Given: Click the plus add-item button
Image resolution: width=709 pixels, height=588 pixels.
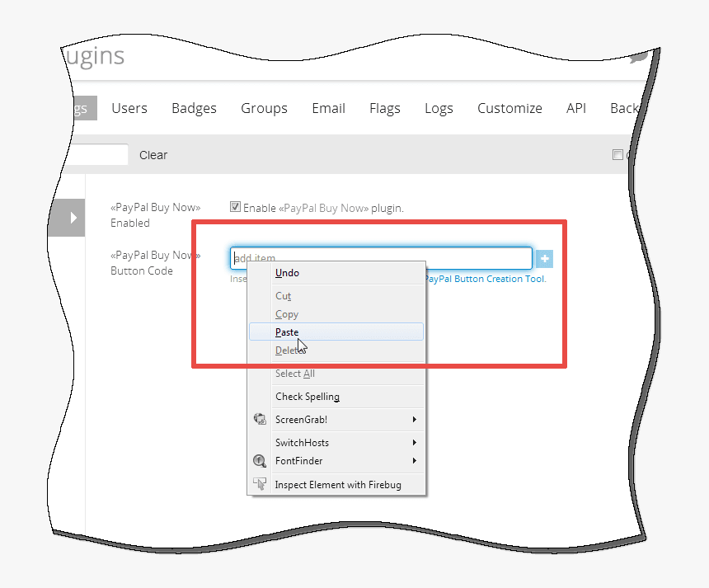Looking at the screenshot, I should (544, 259).
